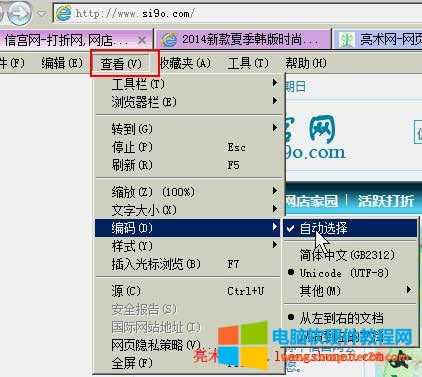Close the 信宫网-打折网 tab
The width and height of the screenshot is (422, 377).
[142, 40]
